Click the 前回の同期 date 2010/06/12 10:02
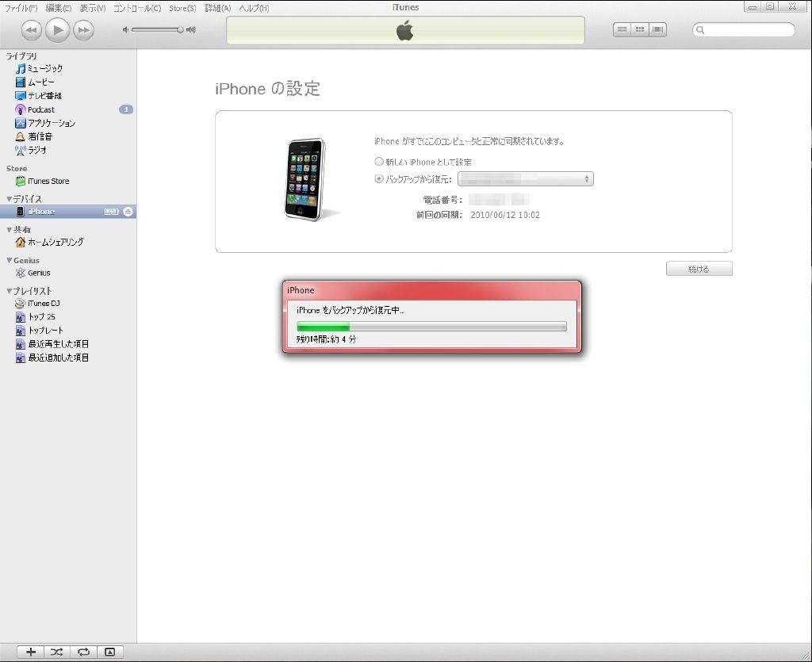Screen dimensions: 812x662 point(505,215)
